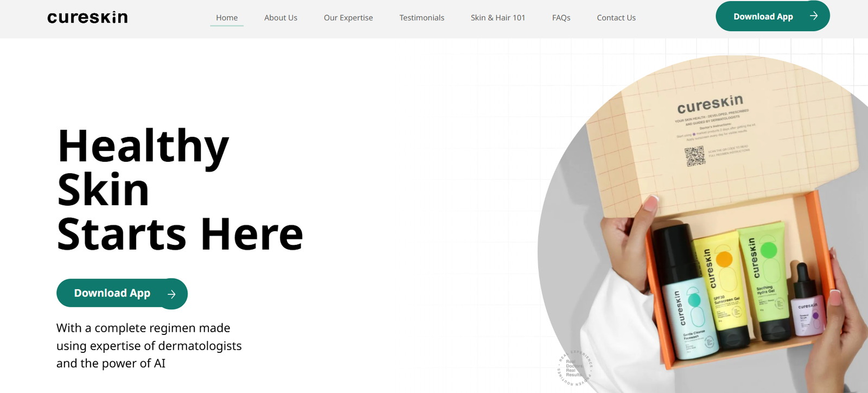Open the FAQs nav link
The image size is (868, 393).
(x=561, y=17)
